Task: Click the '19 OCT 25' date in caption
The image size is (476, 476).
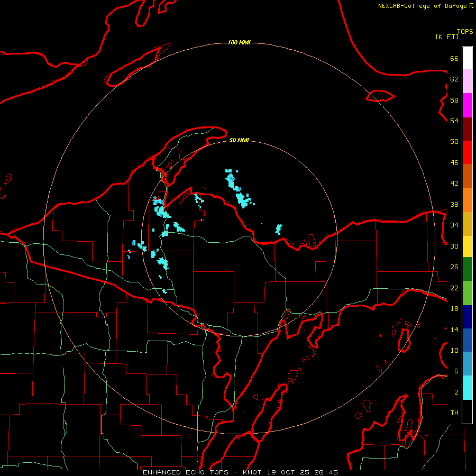Action: click(x=288, y=472)
